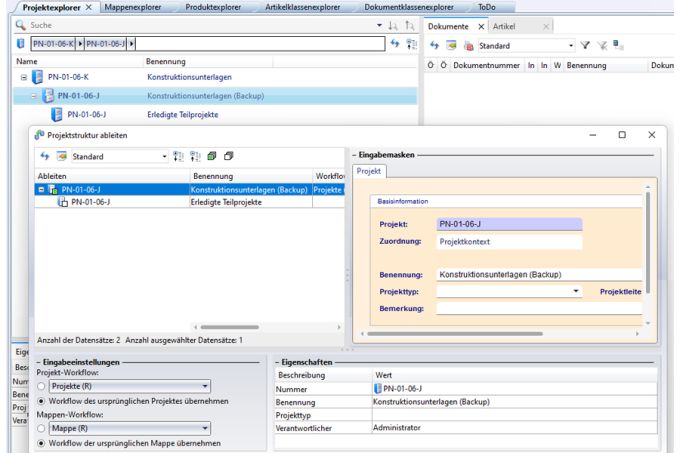This screenshot has height=453, width=680.
Task: Click collapse-all tree icon in dialog toolbar
Action: [195, 156]
